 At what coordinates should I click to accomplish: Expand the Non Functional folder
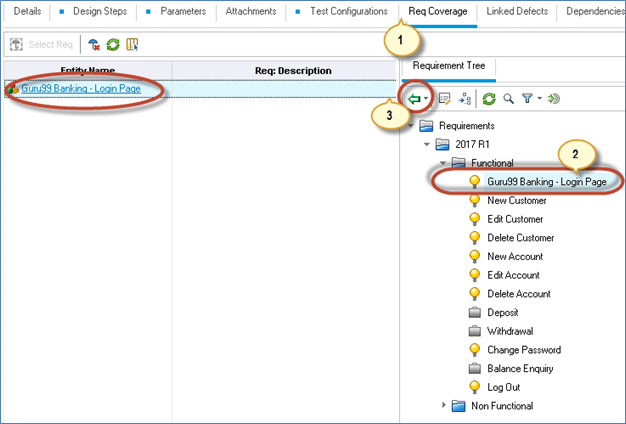tap(444, 405)
